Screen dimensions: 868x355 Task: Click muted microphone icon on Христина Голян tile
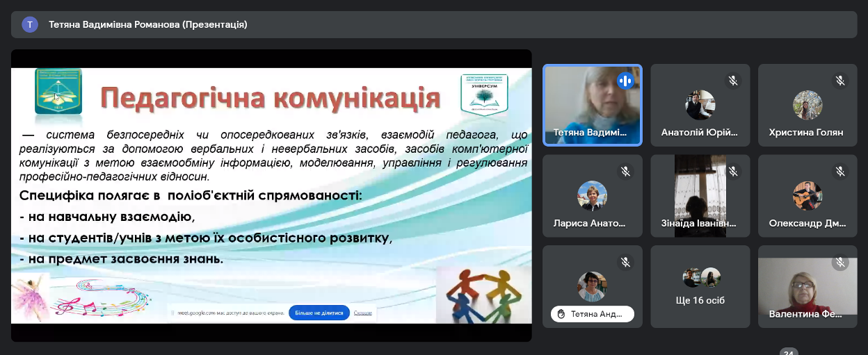(839, 81)
